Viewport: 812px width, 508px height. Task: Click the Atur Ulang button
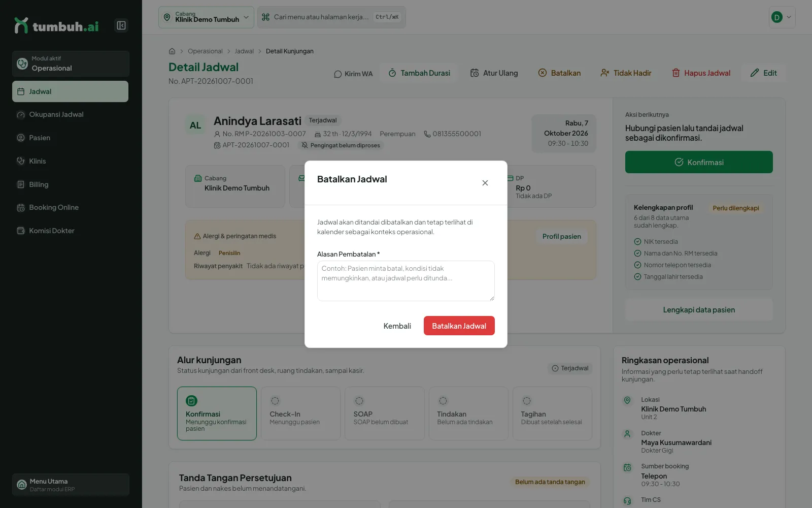point(494,73)
